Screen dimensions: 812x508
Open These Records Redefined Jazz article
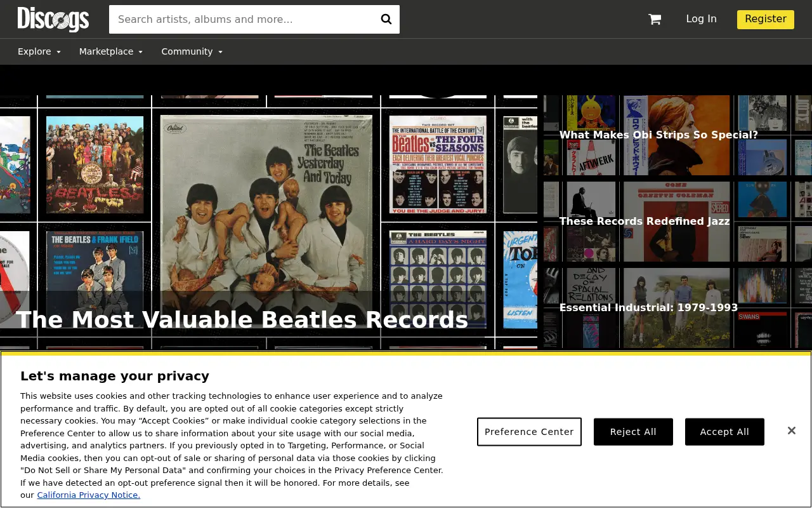[x=645, y=221]
